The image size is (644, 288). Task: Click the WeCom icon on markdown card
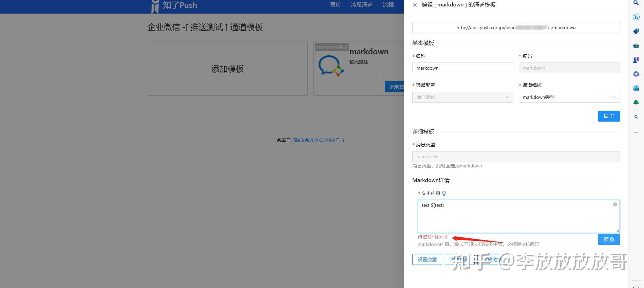[x=331, y=66]
